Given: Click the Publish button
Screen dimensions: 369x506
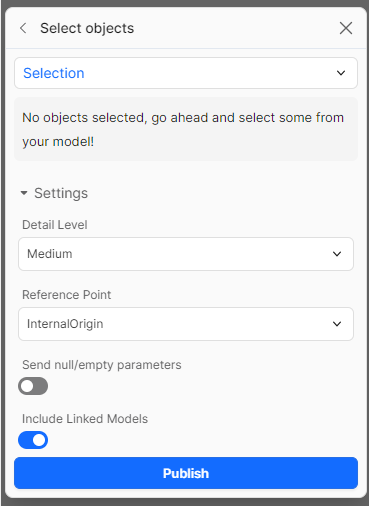Looking at the screenshot, I should 186,473.
